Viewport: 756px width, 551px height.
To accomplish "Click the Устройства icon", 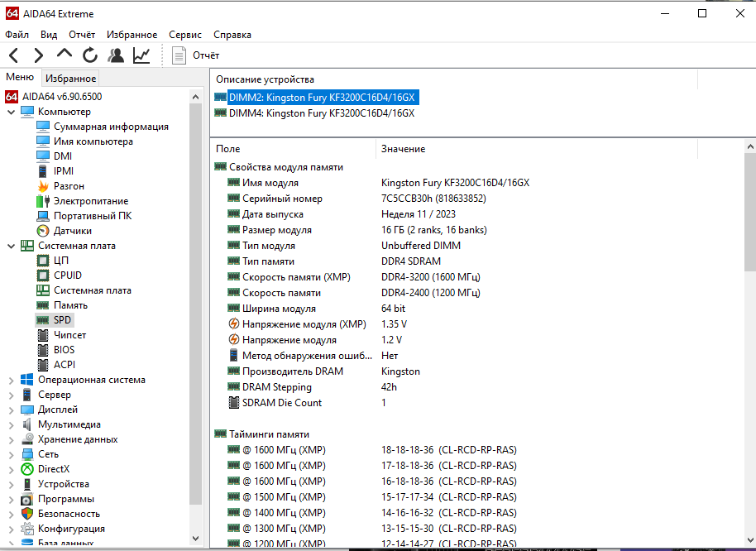I will pyautogui.click(x=27, y=484).
